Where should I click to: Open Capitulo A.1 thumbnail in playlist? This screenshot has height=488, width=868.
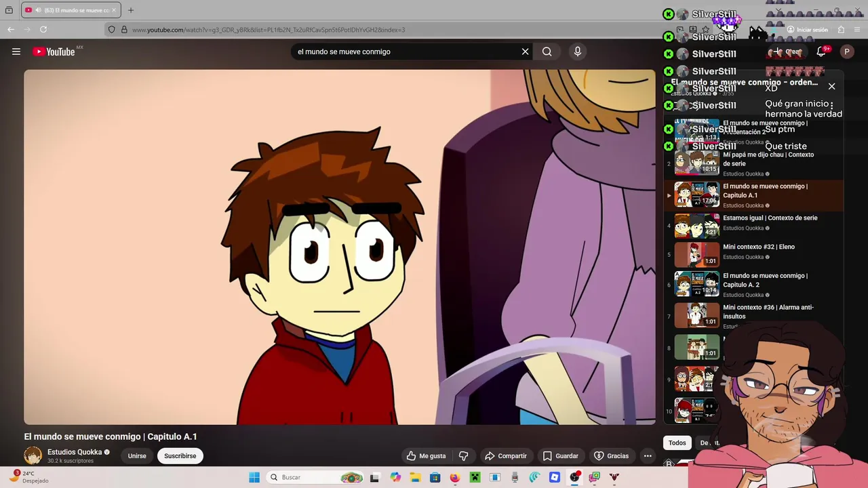pyautogui.click(x=696, y=195)
